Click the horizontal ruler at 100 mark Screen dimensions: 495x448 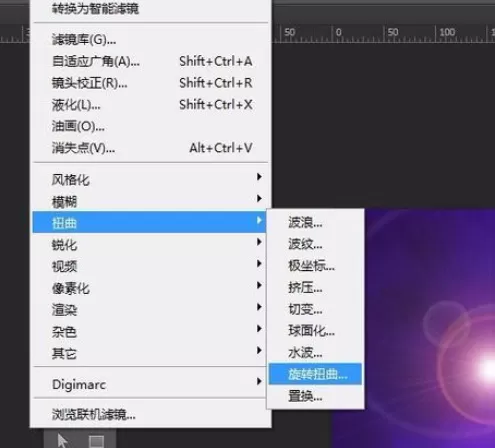click(447, 32)
